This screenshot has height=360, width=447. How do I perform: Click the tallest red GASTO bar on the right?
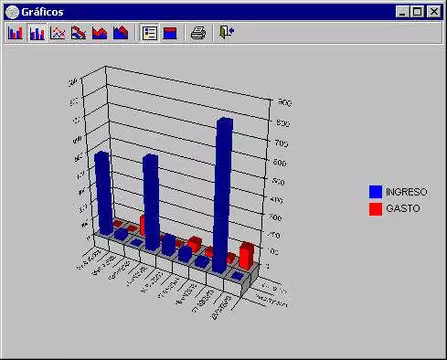pos(247,255)
